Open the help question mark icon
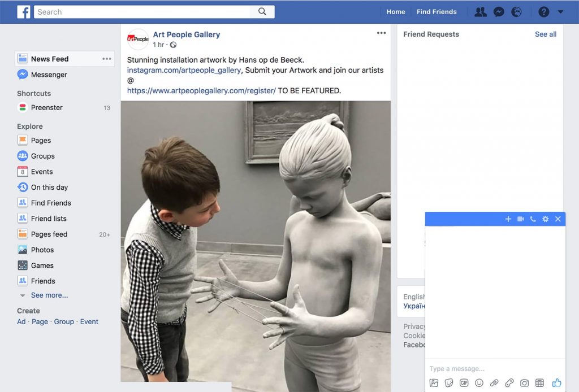 [x=543, y=12]
